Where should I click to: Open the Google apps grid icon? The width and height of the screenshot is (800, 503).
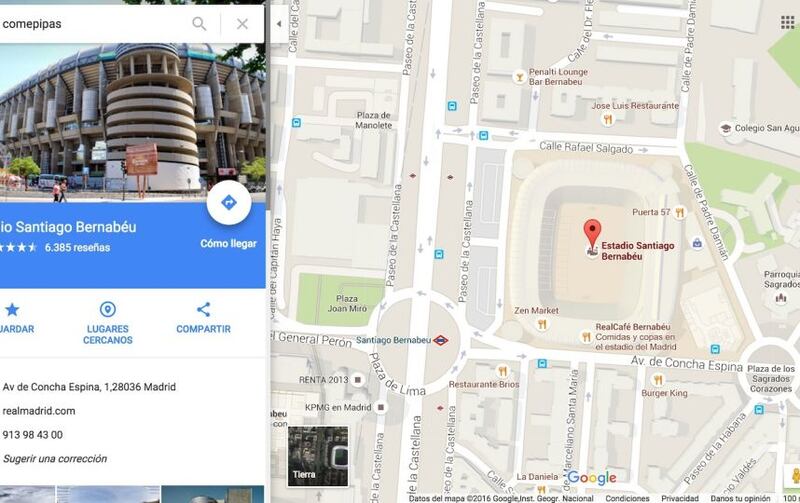coord(787,22)
